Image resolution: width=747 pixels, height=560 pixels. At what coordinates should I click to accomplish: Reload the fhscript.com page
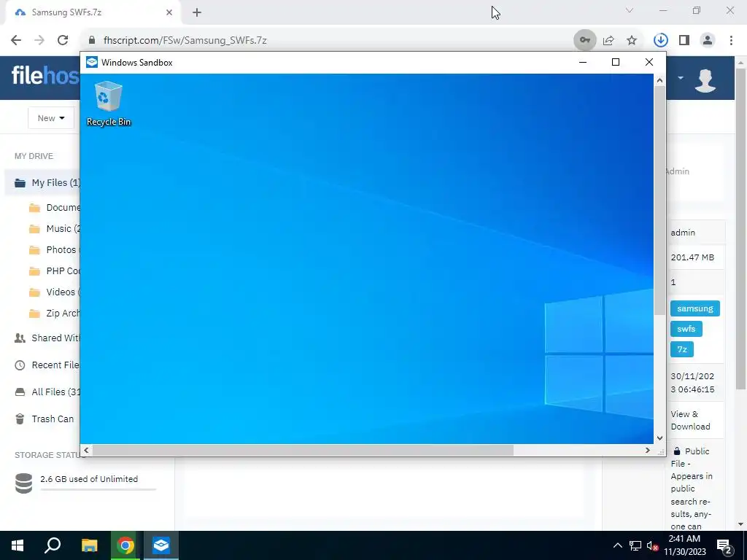pyautogui.click(x=63, y=41)
